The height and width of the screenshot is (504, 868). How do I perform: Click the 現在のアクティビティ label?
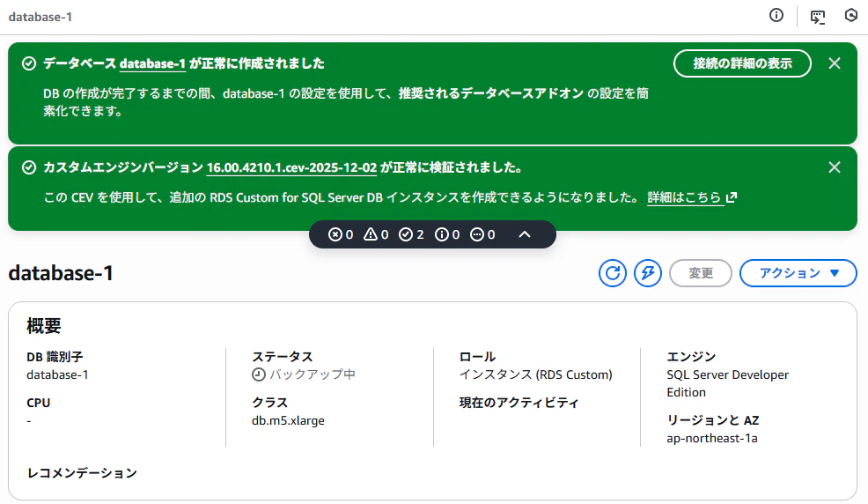[x=519, y=403]
